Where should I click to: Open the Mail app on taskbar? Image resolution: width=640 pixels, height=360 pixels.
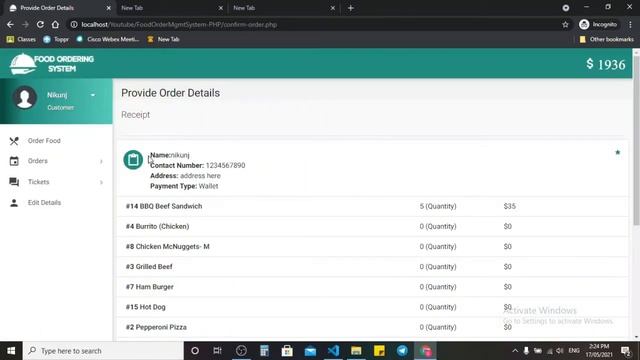tap(310, 351)
